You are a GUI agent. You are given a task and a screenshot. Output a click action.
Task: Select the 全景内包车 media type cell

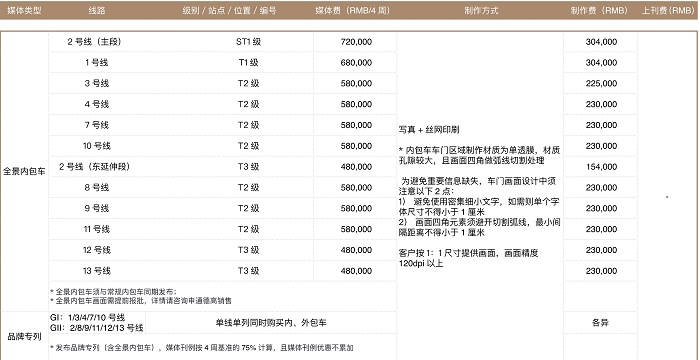pyautogui.click(x=24, y=172)
